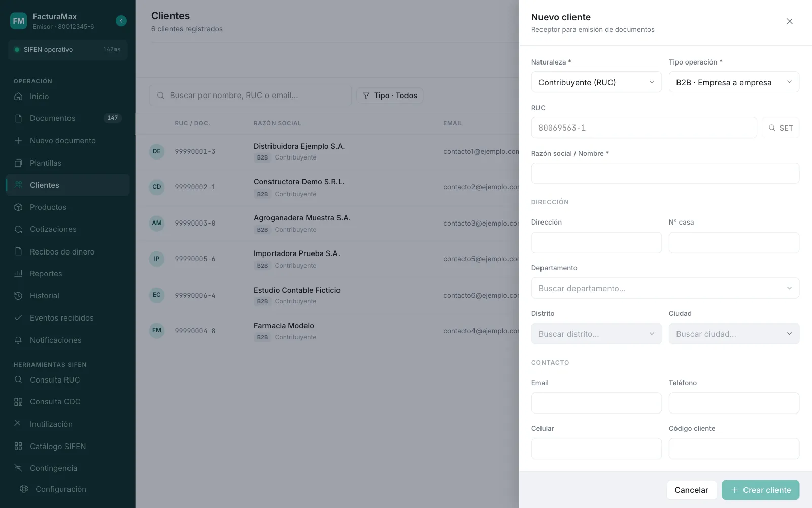The image size is (812, 508).
Task: Open the Tipo · Todos filter
Action: (390, 96)
